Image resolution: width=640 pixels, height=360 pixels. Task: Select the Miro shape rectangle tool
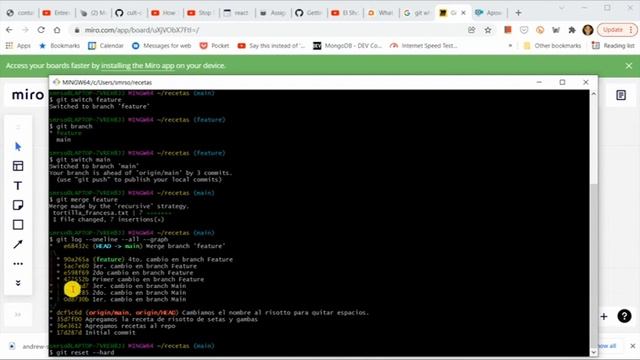pos(18,224)
